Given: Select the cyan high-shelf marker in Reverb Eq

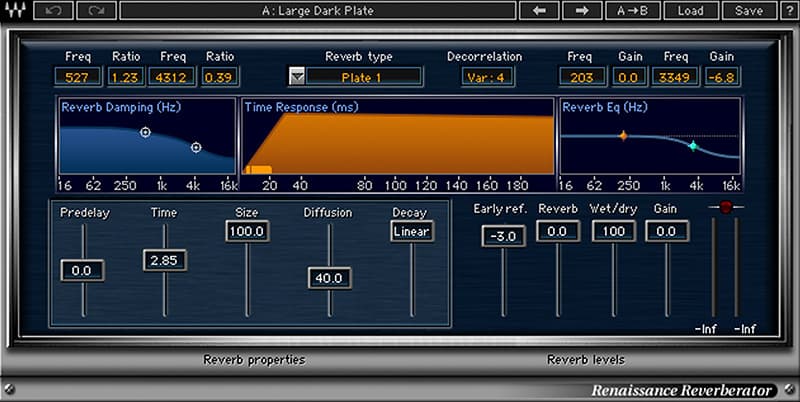Looking at the screenshot, I should point(693,146).
